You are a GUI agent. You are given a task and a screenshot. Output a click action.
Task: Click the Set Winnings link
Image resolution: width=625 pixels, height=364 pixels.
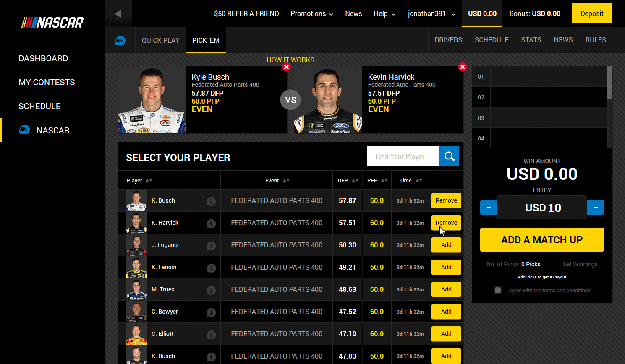click(x=580, y=264)
